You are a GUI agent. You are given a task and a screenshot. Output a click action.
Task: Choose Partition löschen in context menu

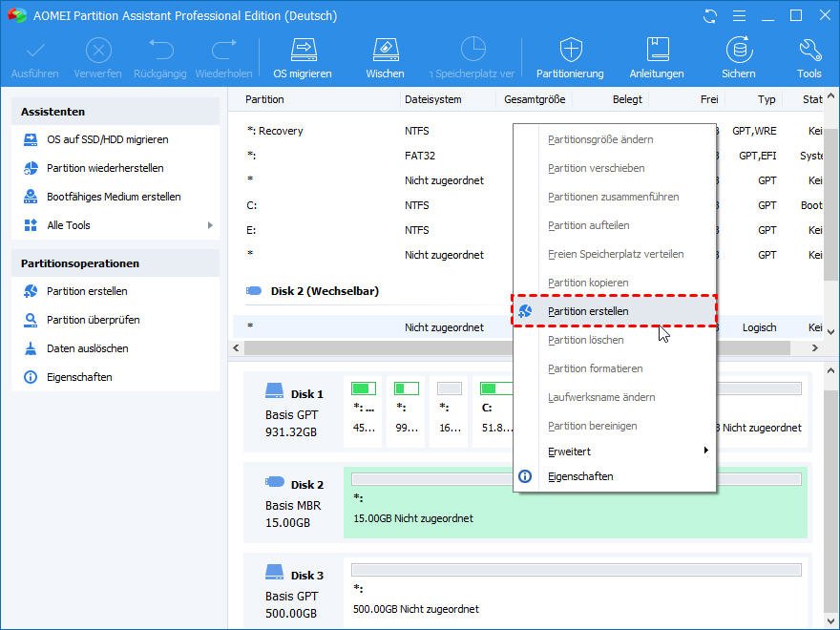coord(615,340)
